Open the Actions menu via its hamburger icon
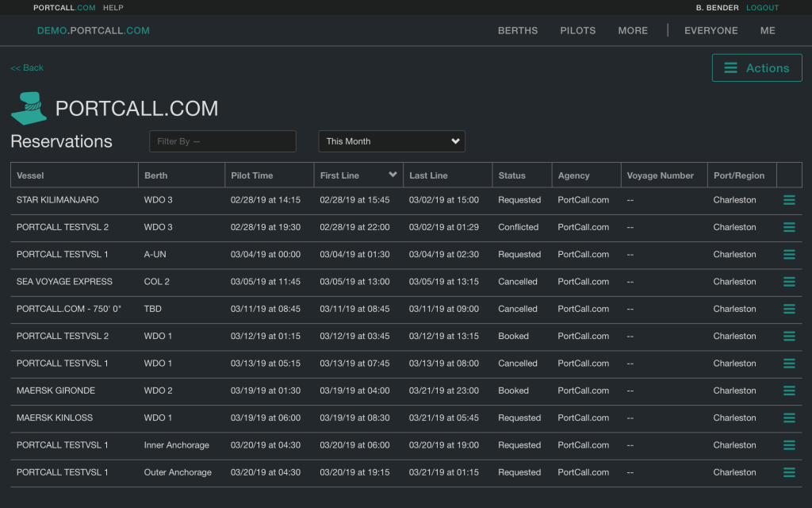812x508 pixels. pos(731,67)
